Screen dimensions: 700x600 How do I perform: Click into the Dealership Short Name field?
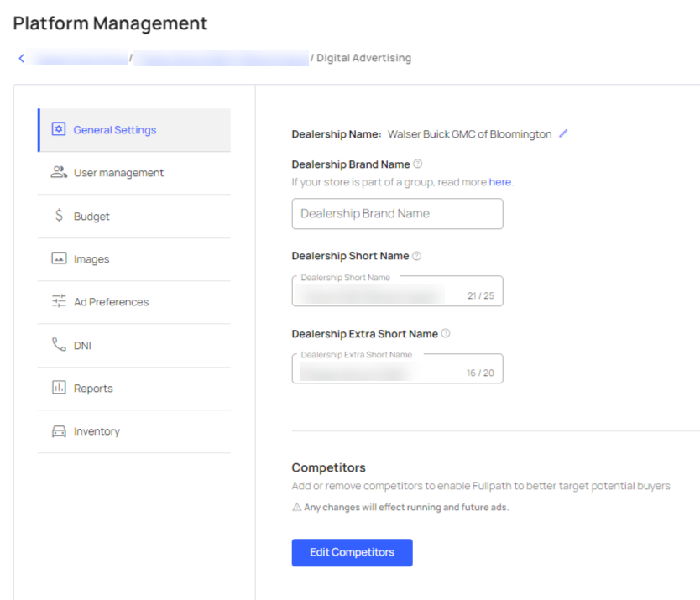tap(378, 294)
